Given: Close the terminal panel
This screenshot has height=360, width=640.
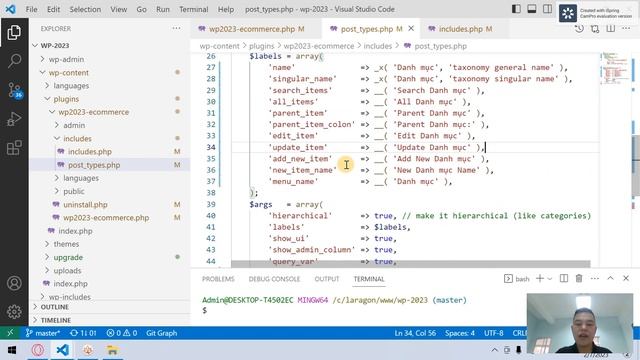Looking at the screenshot, I should click(x=626, y=278).
